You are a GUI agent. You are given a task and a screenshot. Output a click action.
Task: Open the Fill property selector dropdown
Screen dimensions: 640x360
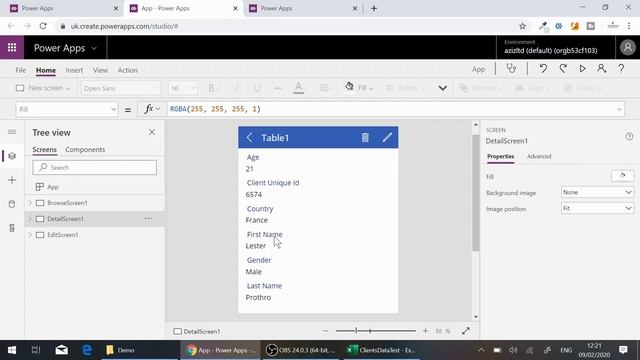[x=67, y=109]
